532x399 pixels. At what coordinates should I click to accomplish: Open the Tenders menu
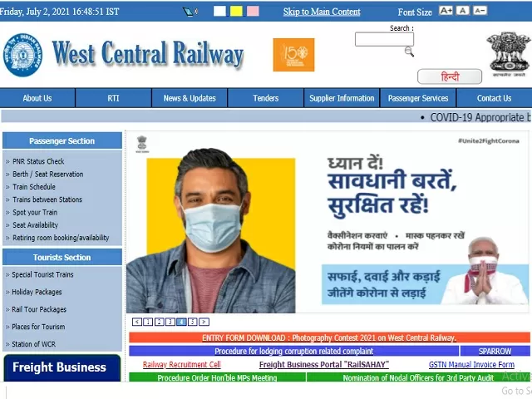click(266, 98)
